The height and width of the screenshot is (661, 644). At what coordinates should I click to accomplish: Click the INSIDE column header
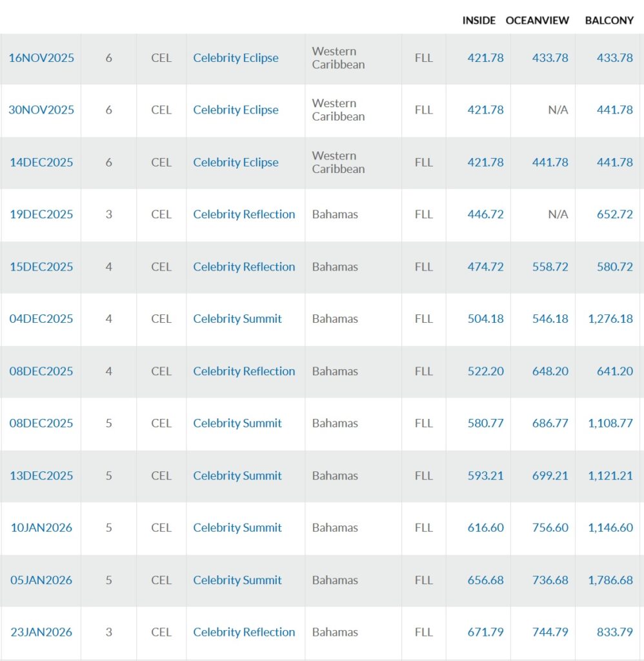tap(479, 21)
